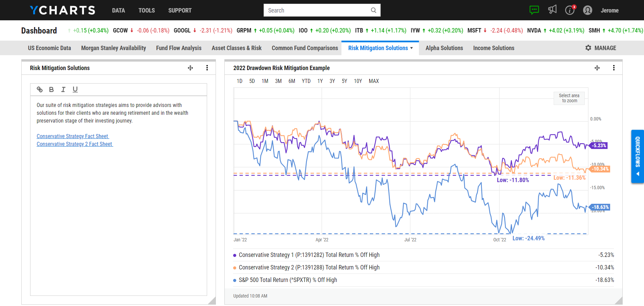Toggle underline formatting in the text editor
This screenshot has height=306, width=644.
tap(75, 89)
